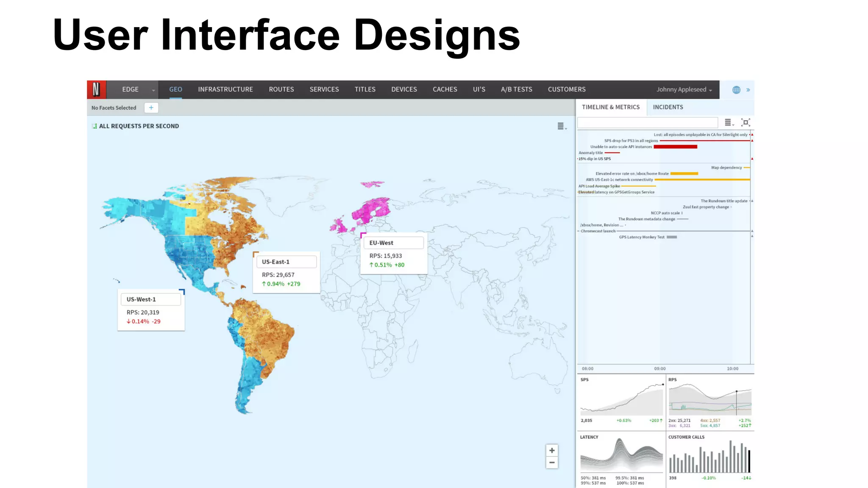This screenshot has width=868, height=488.
Task: Select the GEO tab
Action: 175,89
